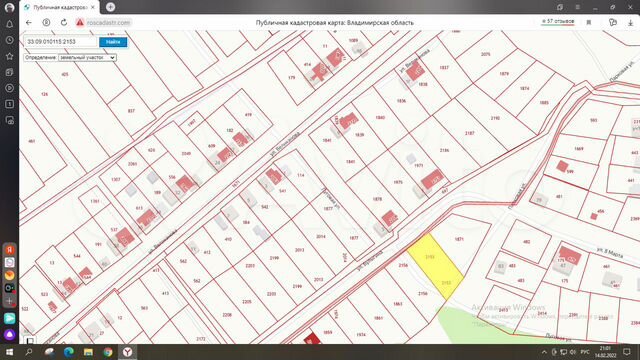Open notifications bell in browser sidebar
This screenshot has width=640, height=360.
[x=9, y=24]
